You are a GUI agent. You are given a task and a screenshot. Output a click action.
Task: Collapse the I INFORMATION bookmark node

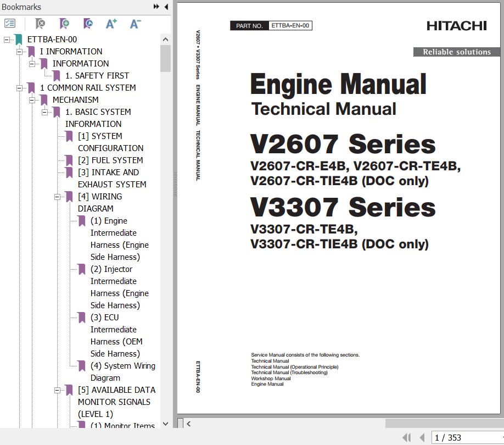coord(19,52)
